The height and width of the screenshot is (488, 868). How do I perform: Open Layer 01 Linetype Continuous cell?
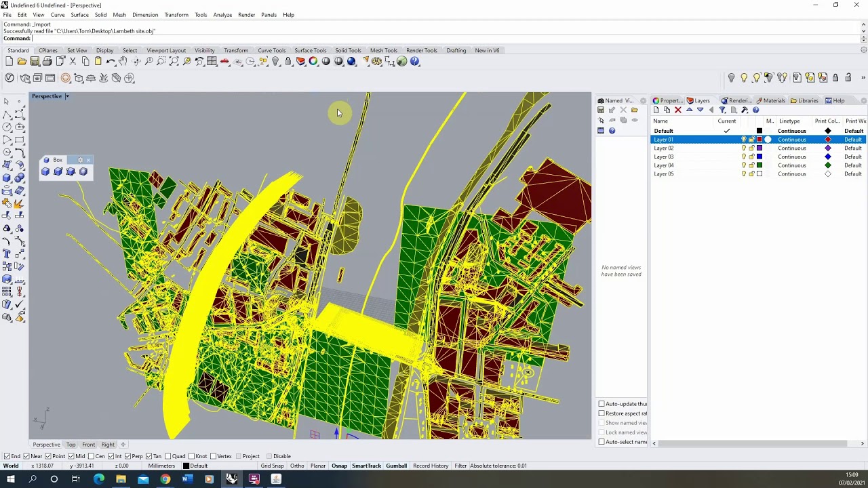(x=792, y=140)
